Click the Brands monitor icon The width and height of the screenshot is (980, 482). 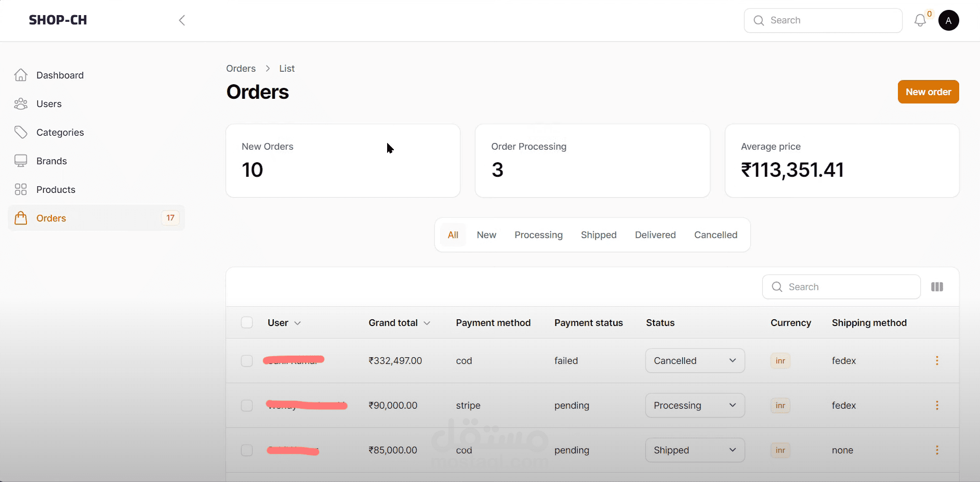pos(21,161)
